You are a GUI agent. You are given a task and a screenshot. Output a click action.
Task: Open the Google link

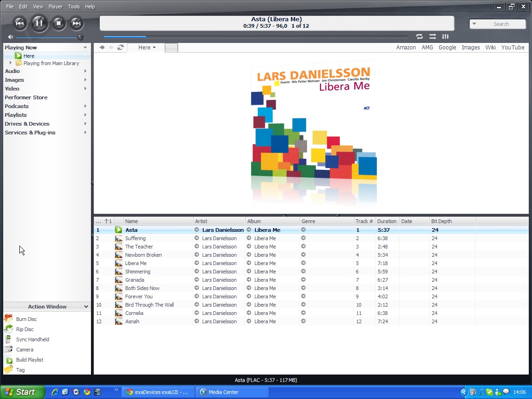click(447, 48)
